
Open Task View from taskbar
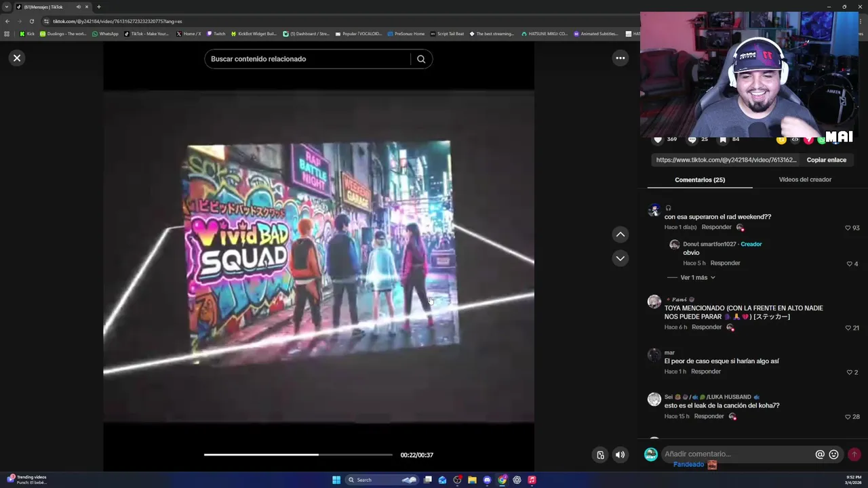(x=427, y=480)
